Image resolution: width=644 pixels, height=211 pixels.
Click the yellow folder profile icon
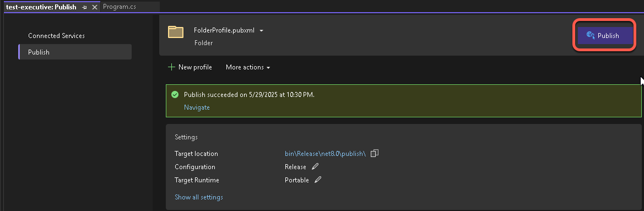175,32
